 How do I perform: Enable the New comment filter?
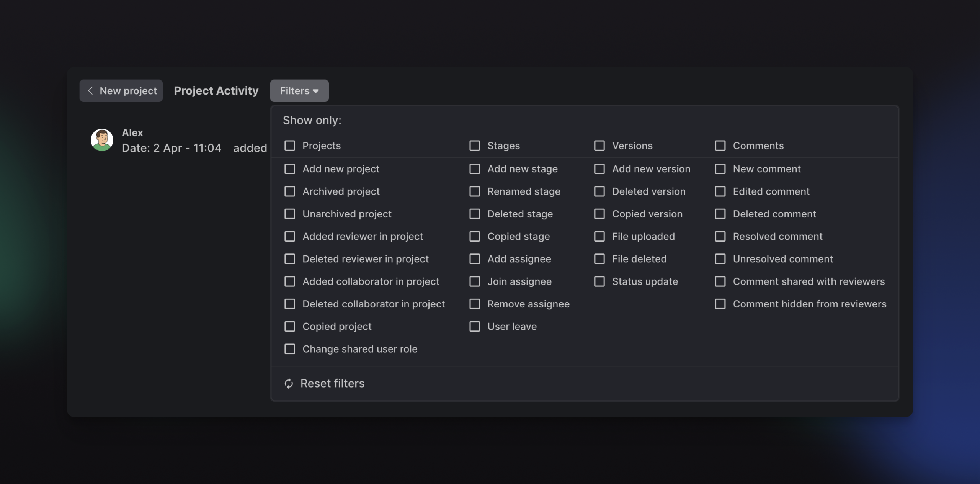tap(720, 169)
